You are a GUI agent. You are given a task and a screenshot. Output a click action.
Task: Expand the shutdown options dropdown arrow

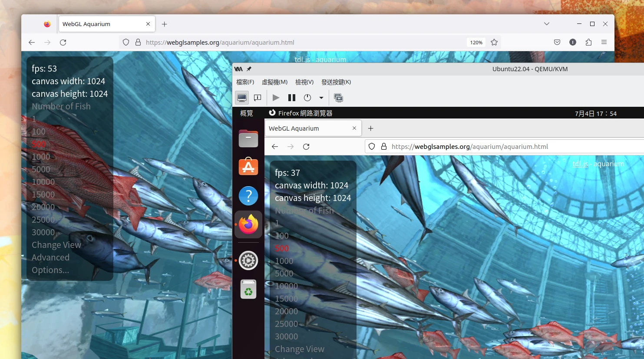[x=321, y=98]
